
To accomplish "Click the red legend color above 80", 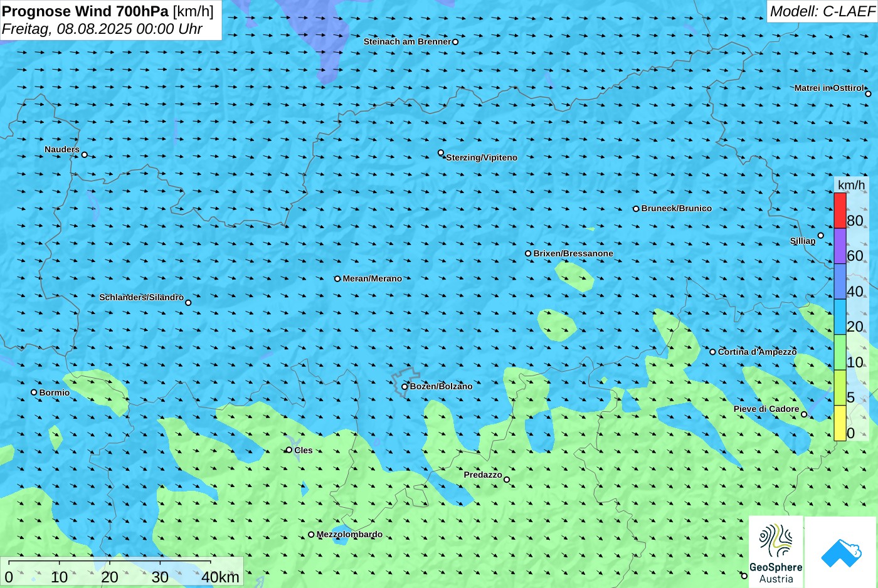I will point(840,211).
